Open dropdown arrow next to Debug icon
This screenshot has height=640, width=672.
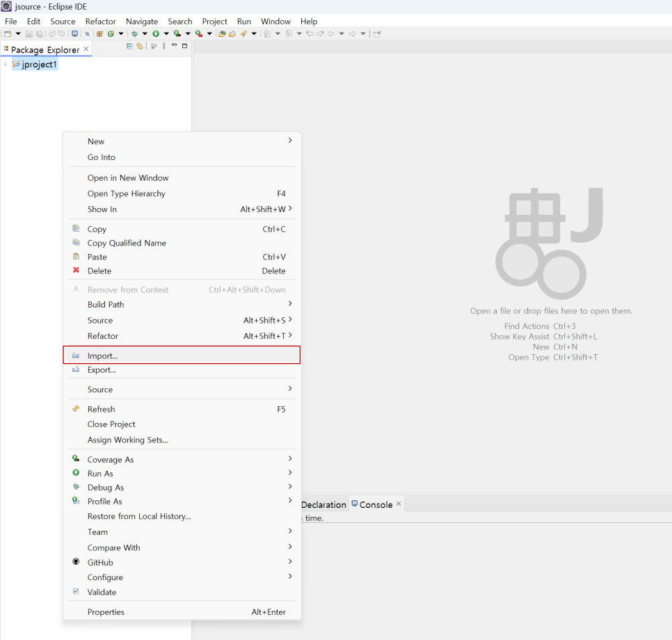(145, 34)
